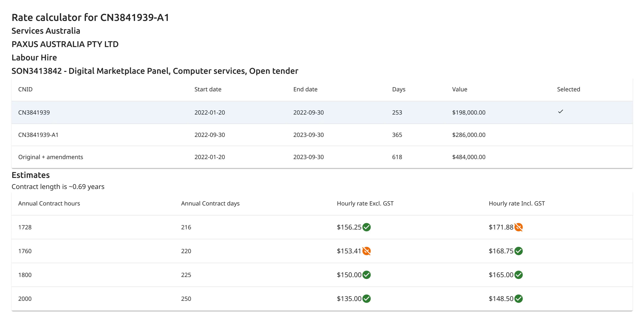Screen dimensions: 644x319
Task: Click the Selected checkmark on CN3841939 row
Action: tap(560, 112)
